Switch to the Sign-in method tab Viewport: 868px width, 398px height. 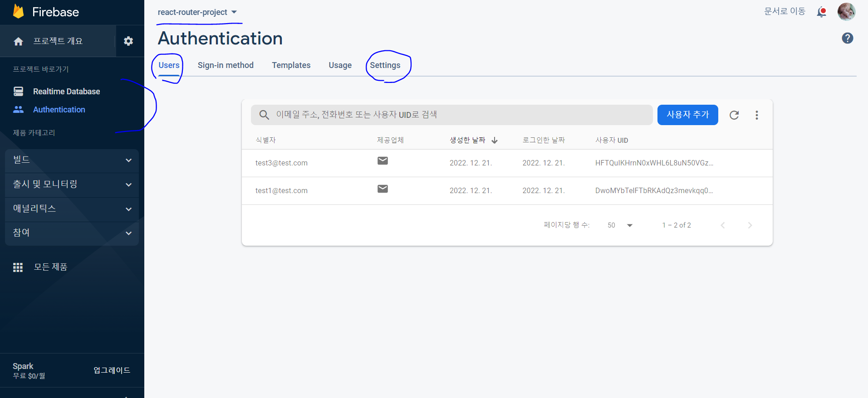pyautogui.click(x=226, y=65)
